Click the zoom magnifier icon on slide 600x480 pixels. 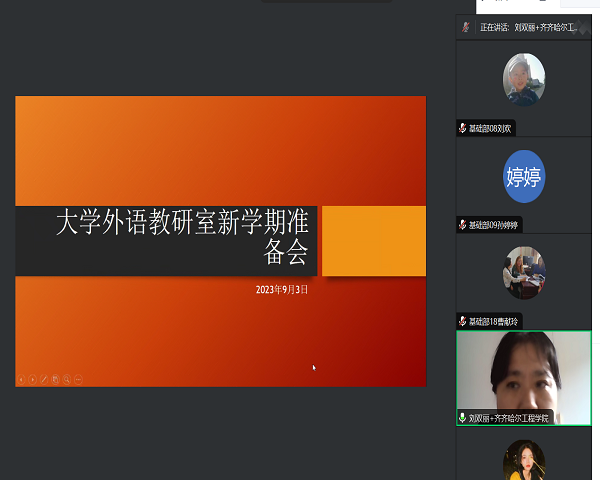[66, 379]
